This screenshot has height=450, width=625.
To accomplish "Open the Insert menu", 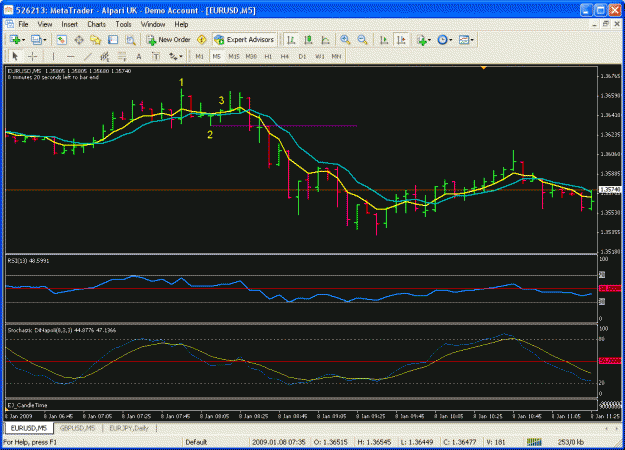I will tap(69, 24).
